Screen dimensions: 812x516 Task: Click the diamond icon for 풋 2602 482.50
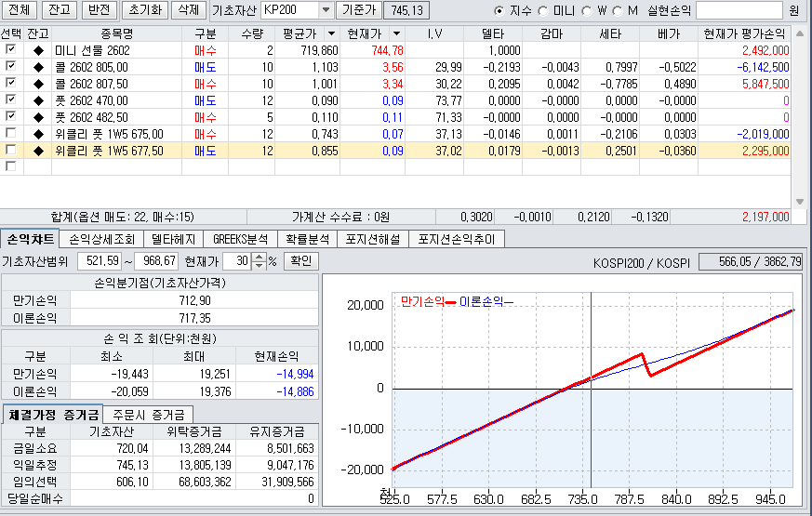(38, 117)
